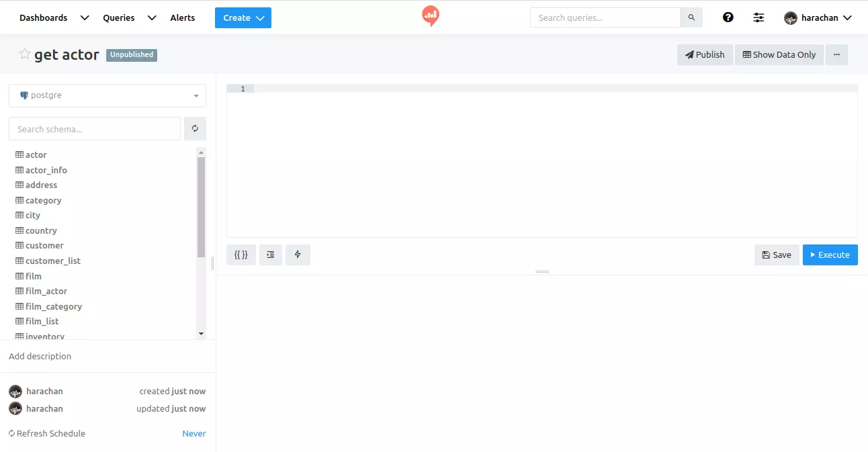Open the Create dropdown

(x=243, y=17)
